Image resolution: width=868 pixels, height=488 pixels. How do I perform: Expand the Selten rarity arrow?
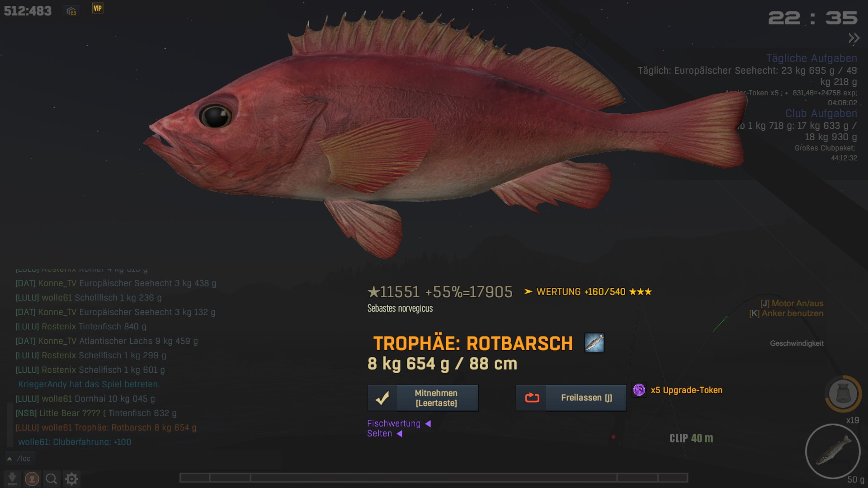pyautogui.click(x=399, y=434)
